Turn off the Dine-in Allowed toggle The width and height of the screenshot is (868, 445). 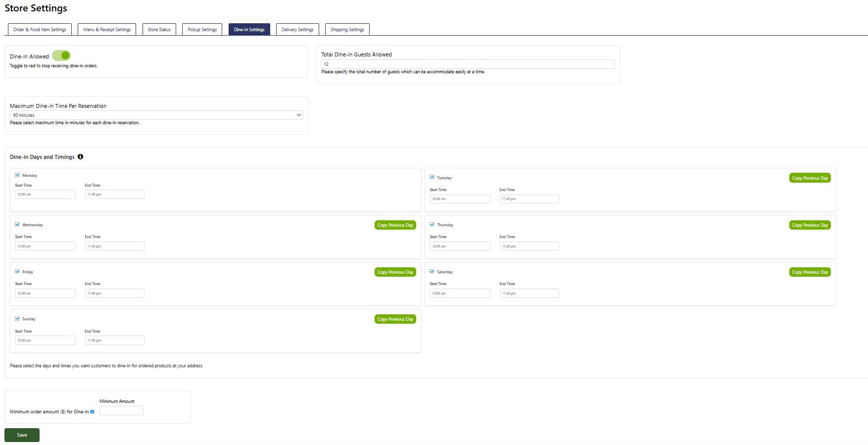pos(61,55)
